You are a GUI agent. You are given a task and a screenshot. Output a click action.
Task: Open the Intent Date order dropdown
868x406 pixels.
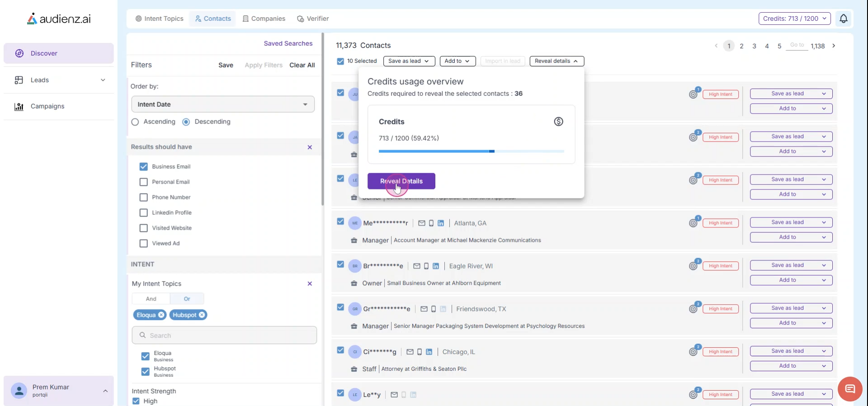click(x=223, y=104)
